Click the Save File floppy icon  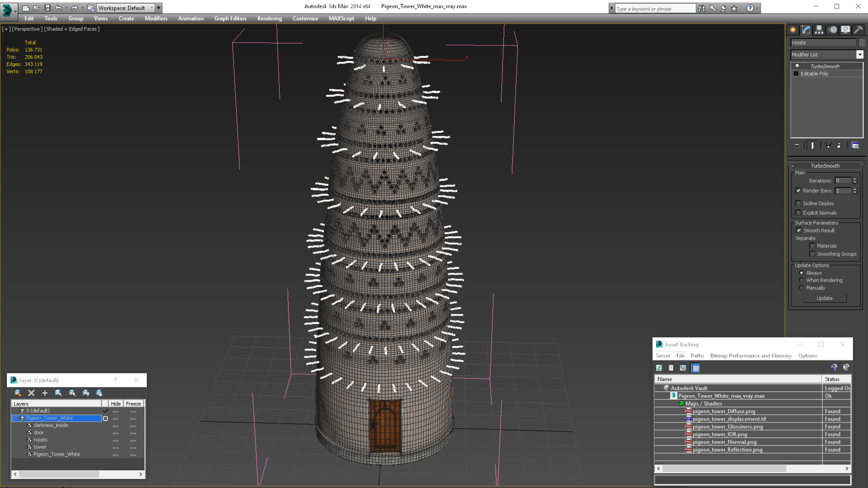coord(48,8)
